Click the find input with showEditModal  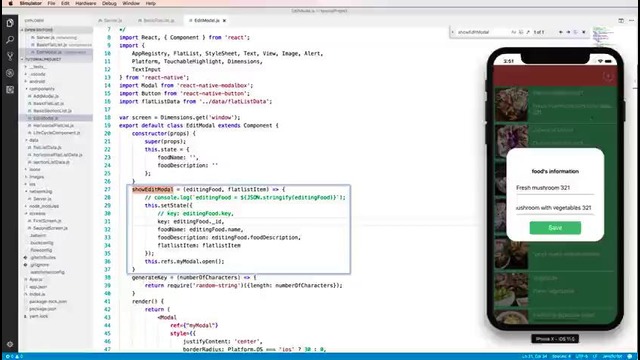482,32
